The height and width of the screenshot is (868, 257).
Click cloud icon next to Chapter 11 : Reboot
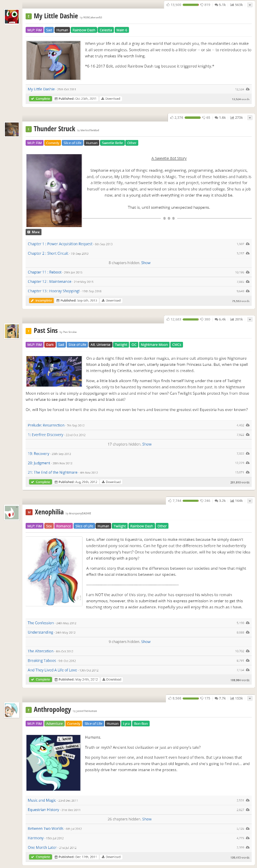pyautogui.click(x=248, y=272)
